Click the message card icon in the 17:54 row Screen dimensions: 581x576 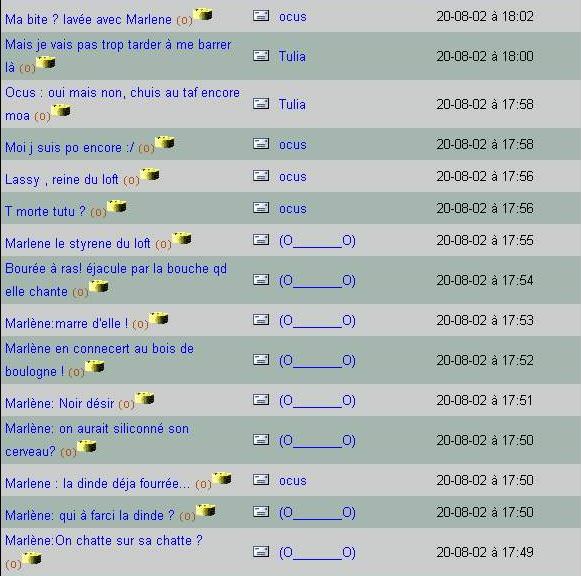coord(261,280)
